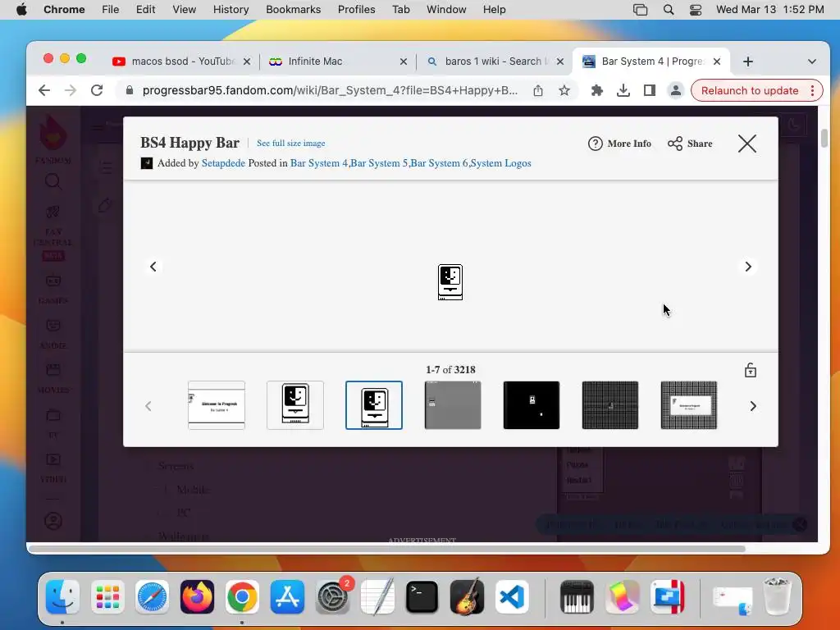Click Relaunch to update button

coord(750,90)
